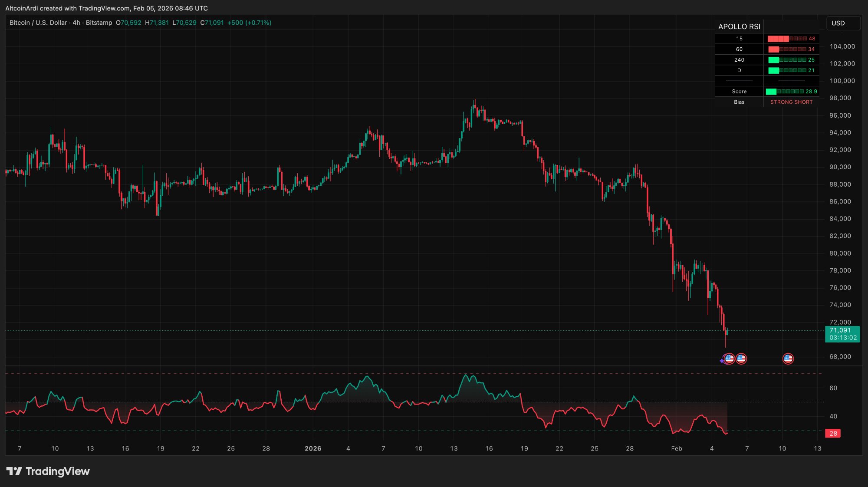868x487 pixels.
Task: Click the purple sparkle marker below the last candle
Action: (722, 359)
